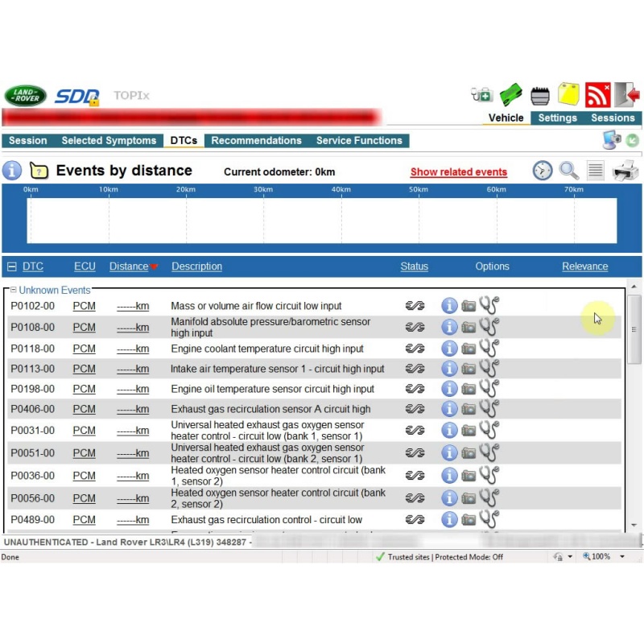The width and height of the screenshot is (644, 644).
Task: Click the green battery/voltage icon
Action: [510, 95]
